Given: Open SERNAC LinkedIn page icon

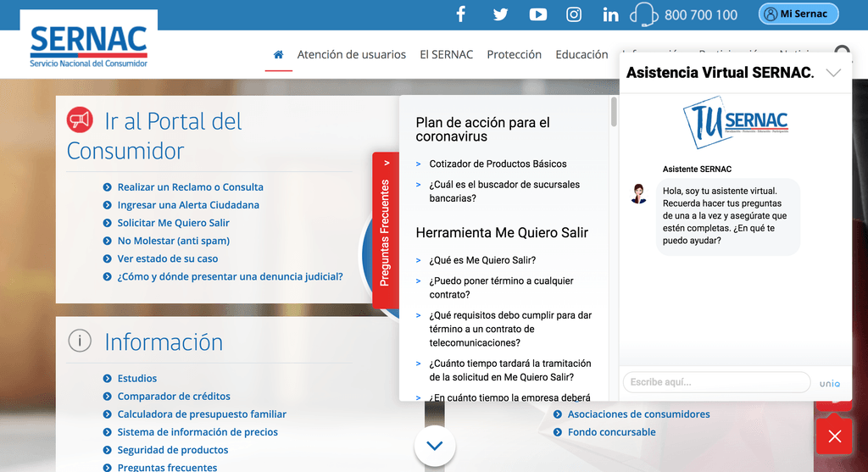Looking at the screenshot, I should tap(610, 15).
